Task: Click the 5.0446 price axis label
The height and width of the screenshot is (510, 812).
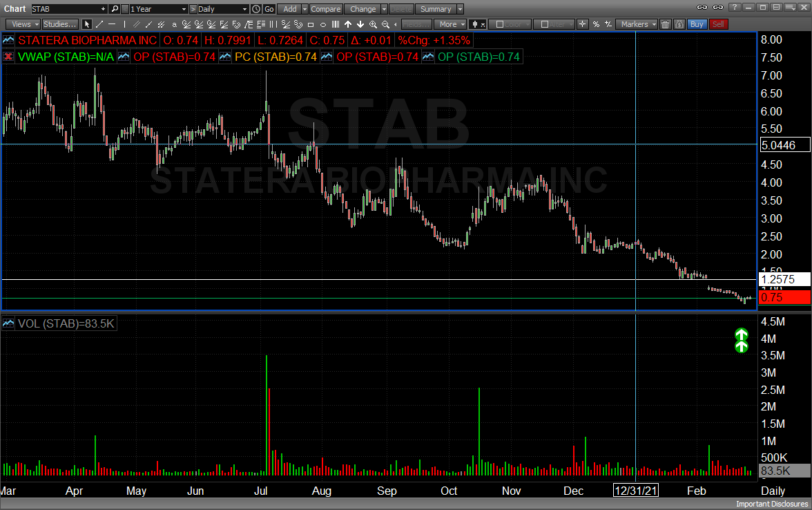Action: 784,145
